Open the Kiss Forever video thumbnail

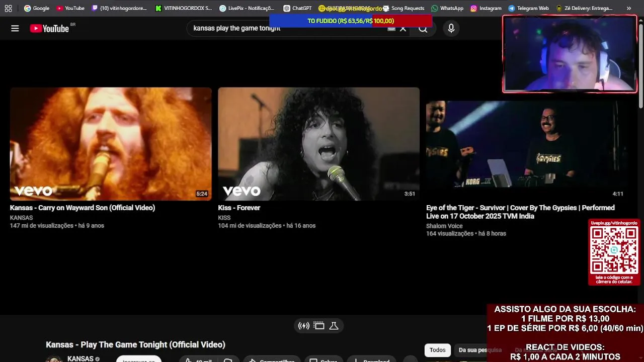point(318,144)
